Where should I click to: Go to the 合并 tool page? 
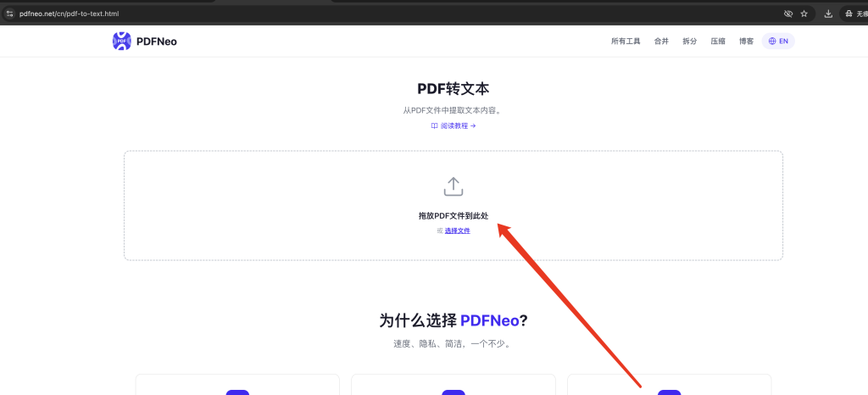click(x=661, y=41)
